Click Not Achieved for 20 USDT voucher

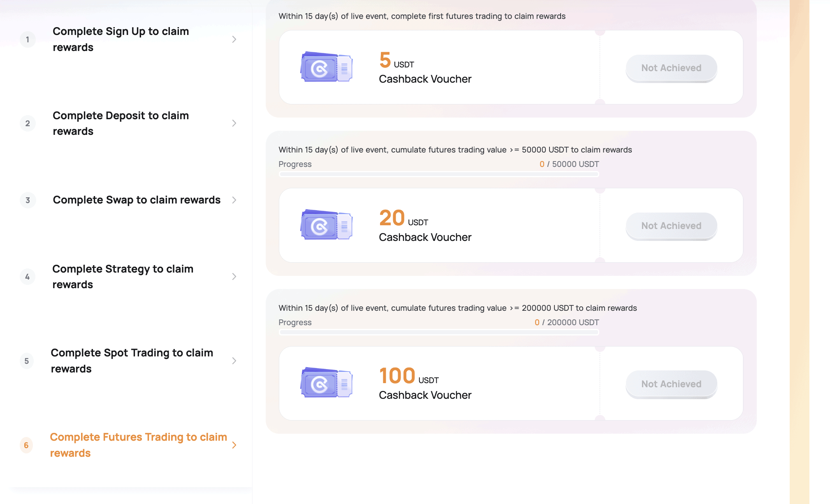(671, 226)
